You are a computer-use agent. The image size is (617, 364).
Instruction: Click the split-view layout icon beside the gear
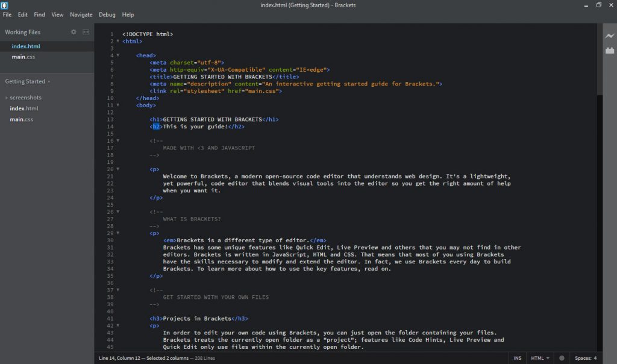click(86, 32)
